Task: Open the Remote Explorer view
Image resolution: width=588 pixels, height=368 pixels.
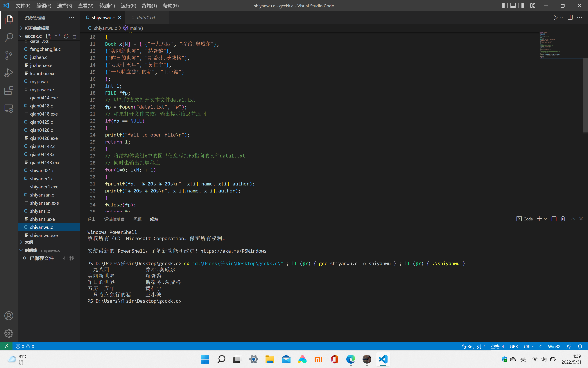Action: pyautogui.click(x=9, y=109)
